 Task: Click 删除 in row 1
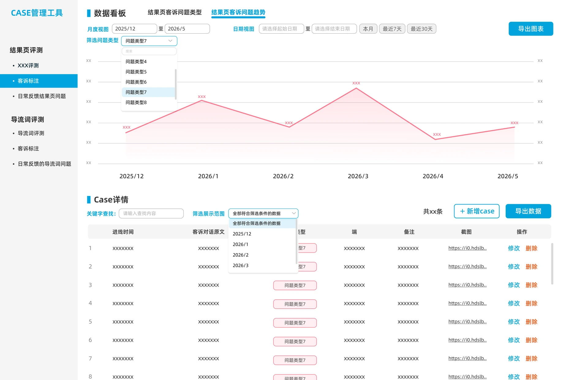pyautogui.click(x=532, y=248)
